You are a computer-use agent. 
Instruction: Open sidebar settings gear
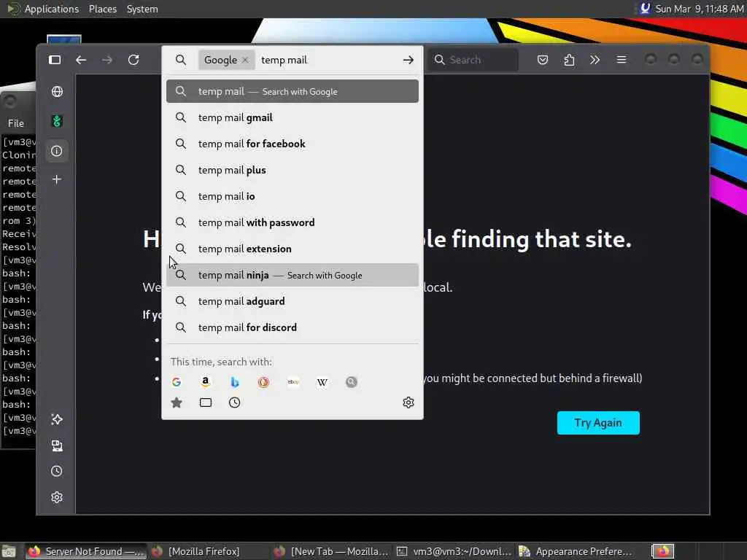pyautogui.click(x=57, y=497)
